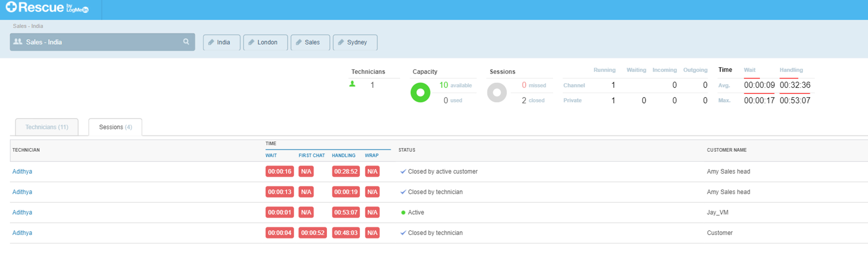Click handling time 00:00:19 badge
The image size is (868, 277).
click(x=346, y=192)
